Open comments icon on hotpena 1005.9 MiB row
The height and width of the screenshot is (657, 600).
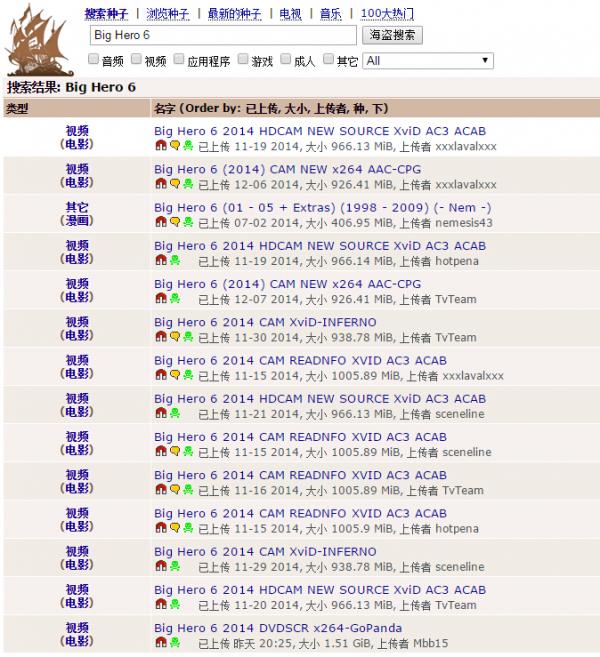pyautogui.click(x=175, y=528)
